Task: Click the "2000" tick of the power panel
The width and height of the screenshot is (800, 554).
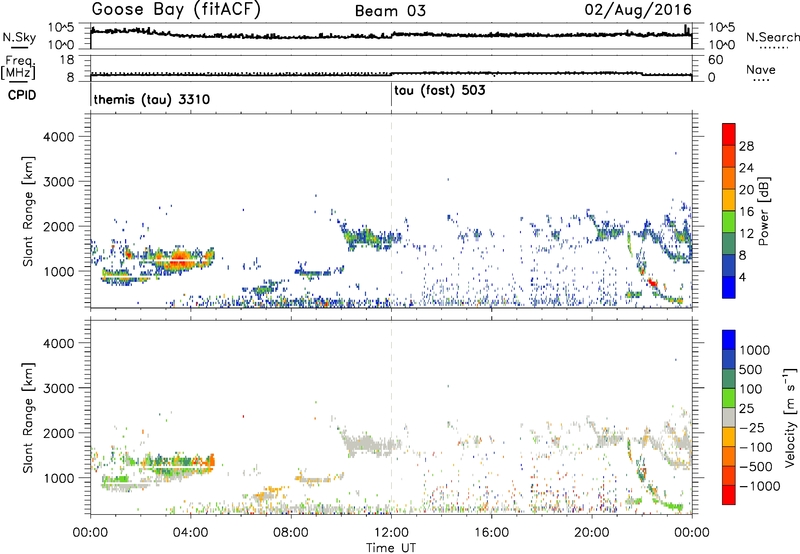Action: [x=58, y=226]
